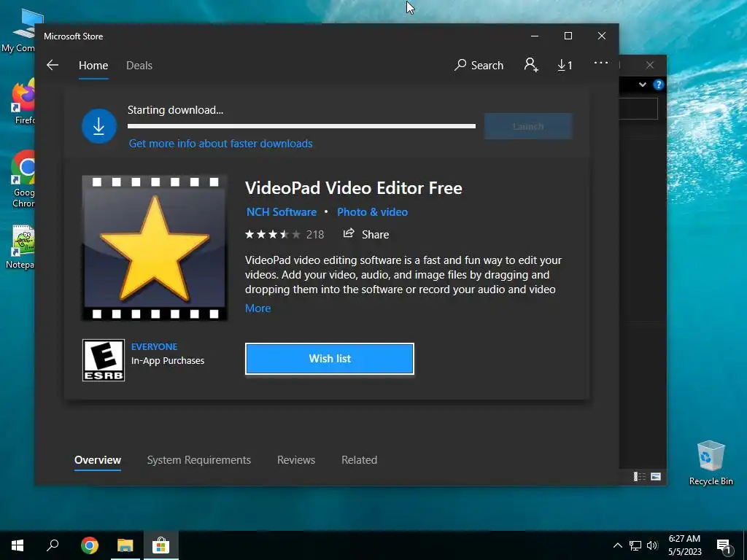The height and width of the screenshot is (560, 747).
Task: Select the Overview tab
Action: [x=98, y=460]
